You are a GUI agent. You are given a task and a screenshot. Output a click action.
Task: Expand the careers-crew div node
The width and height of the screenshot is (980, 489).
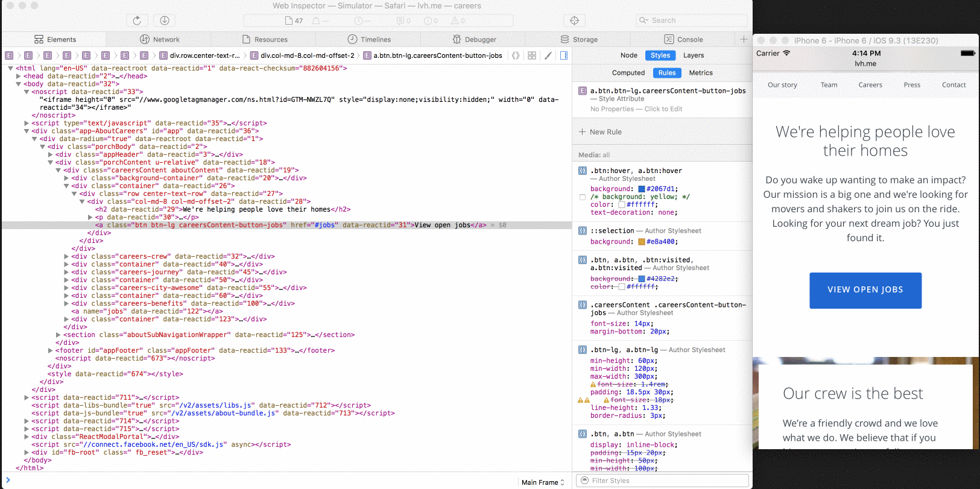[x=66, y=256]
